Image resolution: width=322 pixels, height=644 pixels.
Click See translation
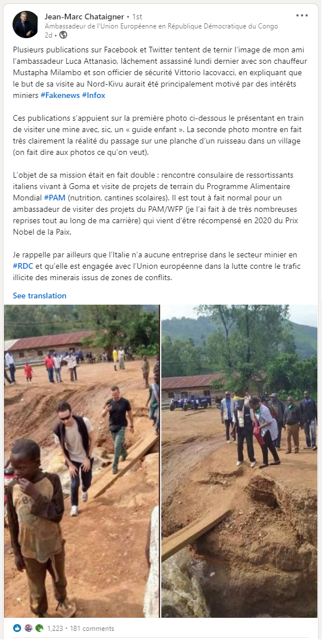pos(39,296)
